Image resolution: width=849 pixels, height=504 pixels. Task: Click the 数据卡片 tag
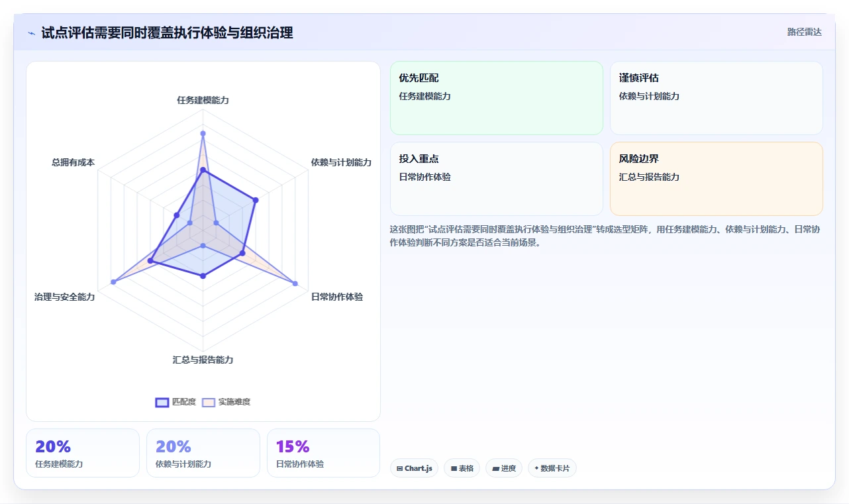(x=552, y=468)
